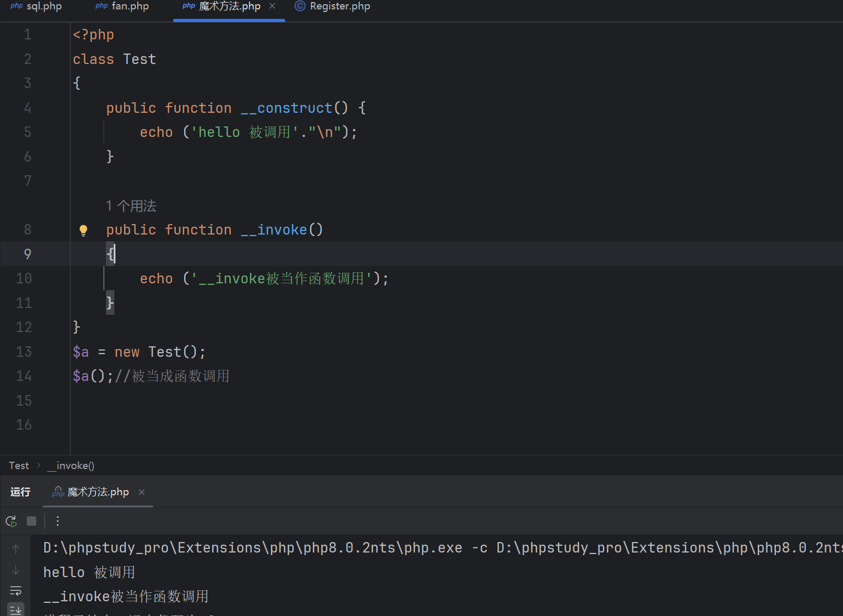Close the 魔术方法.php run tab
Image resolution: width=843 pixels, height=616 pixels.
[142, 492]
